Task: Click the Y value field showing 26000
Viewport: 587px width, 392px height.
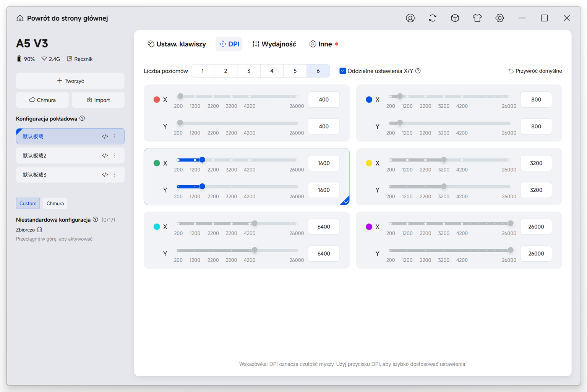Action: pos(536,253)
